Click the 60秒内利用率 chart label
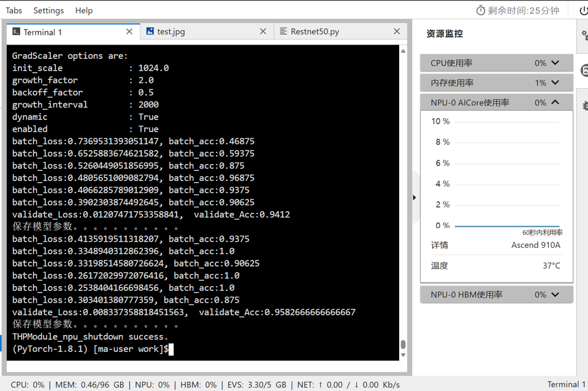Screen dimensions: 588x391 [542, 233]
